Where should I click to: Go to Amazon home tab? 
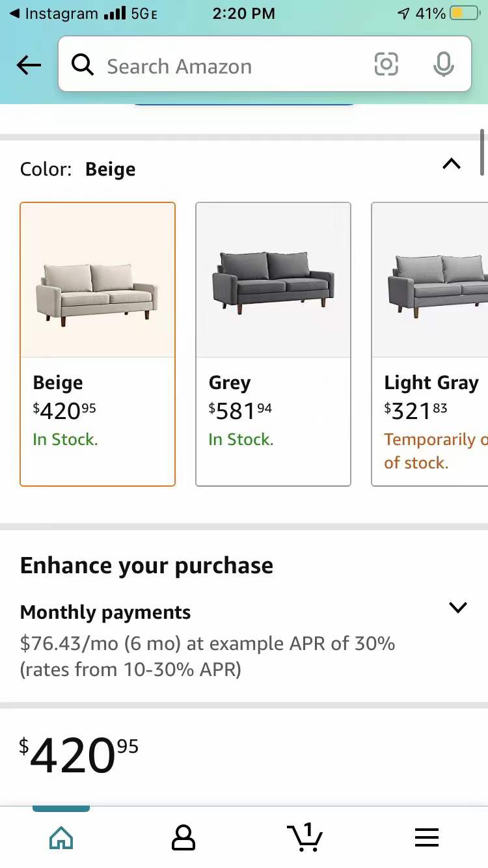pyautogui.click(x=61, y=837)
